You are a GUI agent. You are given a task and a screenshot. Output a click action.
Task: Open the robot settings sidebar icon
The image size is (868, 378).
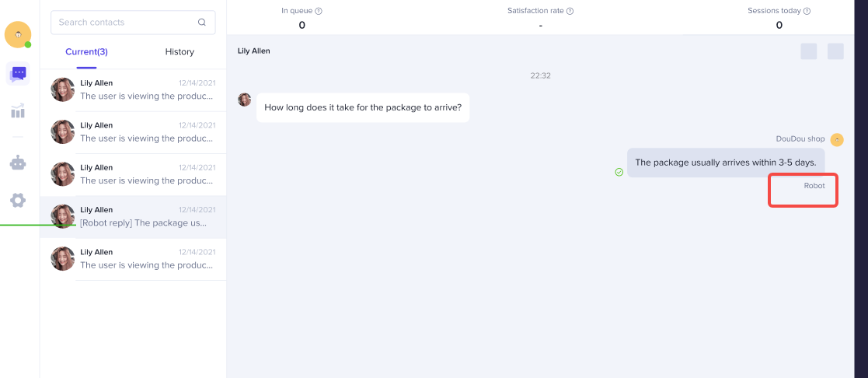click(18, 163)
